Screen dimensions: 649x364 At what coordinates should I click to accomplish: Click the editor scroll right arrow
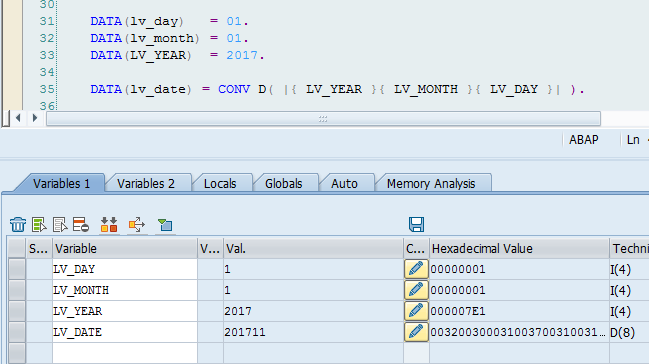(35, 118)
